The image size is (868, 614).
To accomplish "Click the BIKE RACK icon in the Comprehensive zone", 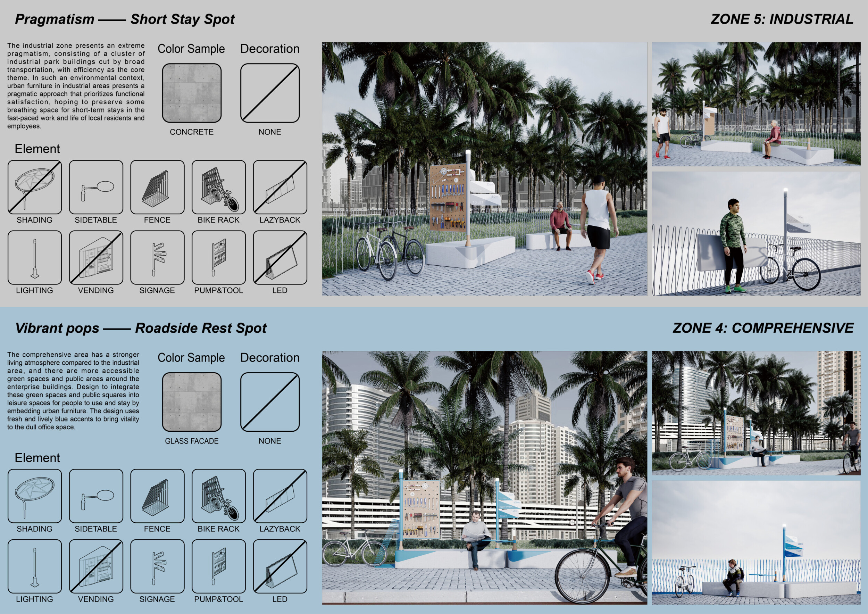I will [218, 496].
